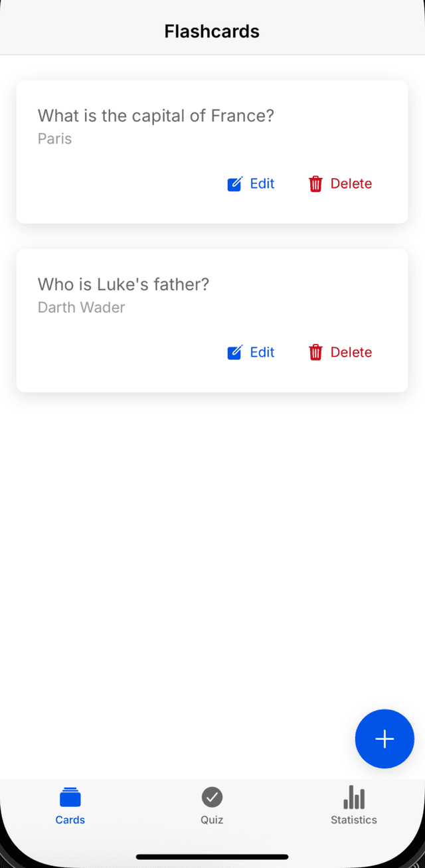Click the pencil icon on Luke's father card

234,352
